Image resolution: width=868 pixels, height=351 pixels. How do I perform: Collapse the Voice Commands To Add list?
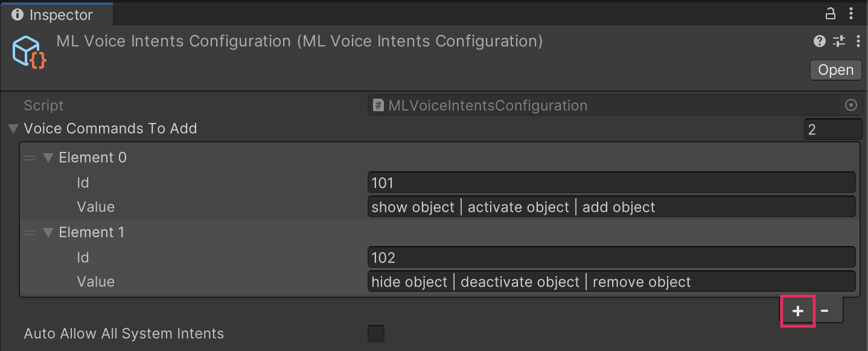(13, 129)
